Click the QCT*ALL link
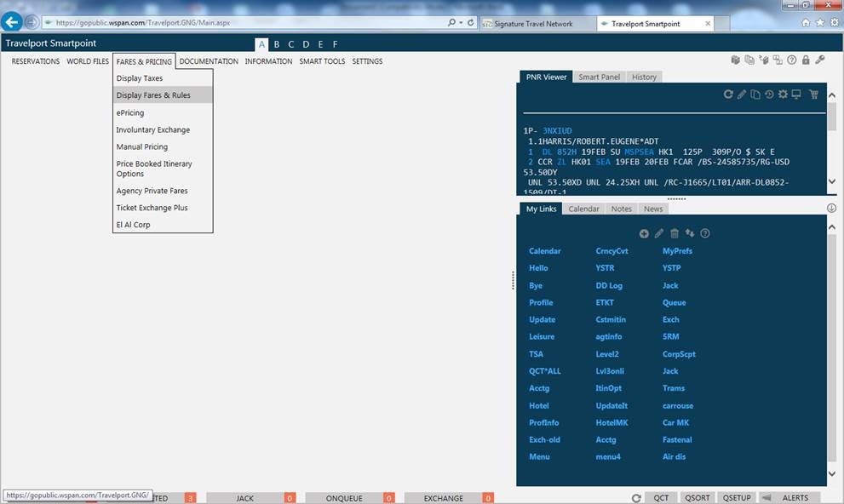 pos(545,371)
